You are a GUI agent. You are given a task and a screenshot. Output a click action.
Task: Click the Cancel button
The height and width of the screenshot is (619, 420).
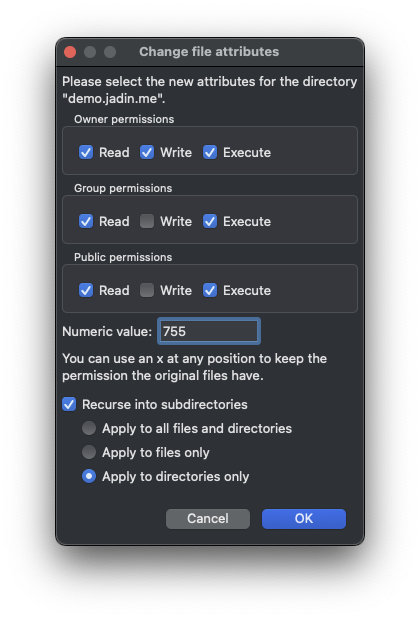(x=208, y=519)
